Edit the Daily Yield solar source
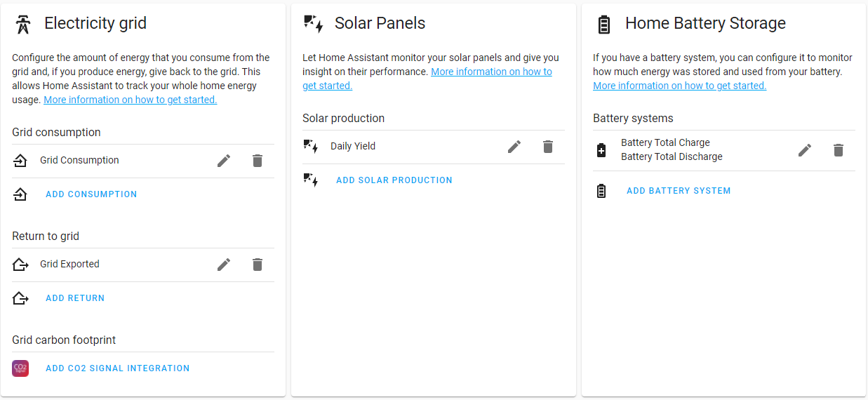The height and width of the screenshot is (400, 868). [514, 147]
